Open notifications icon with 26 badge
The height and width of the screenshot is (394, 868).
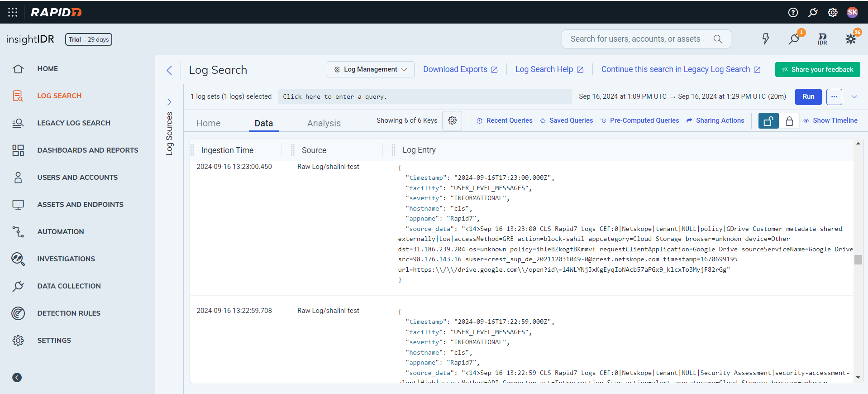[851, 38]
